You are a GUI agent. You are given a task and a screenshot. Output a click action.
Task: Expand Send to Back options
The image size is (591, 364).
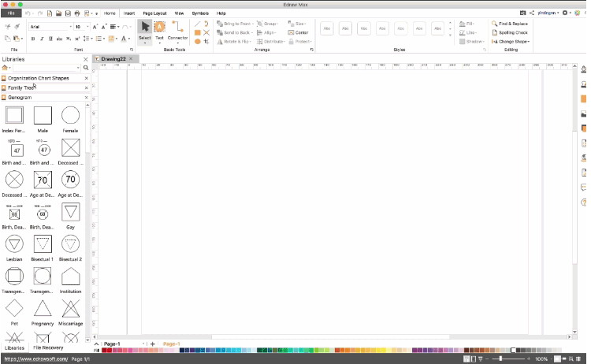pos(235,33)
